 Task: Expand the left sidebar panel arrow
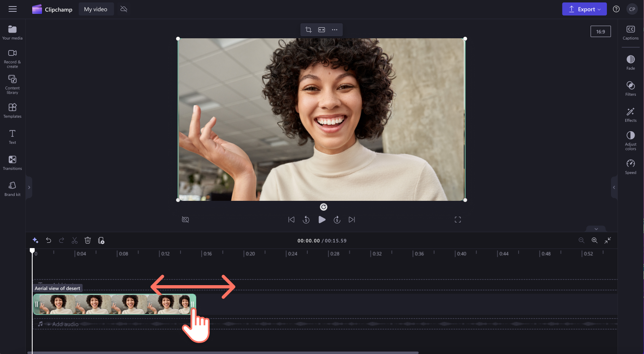click(29, 187)
